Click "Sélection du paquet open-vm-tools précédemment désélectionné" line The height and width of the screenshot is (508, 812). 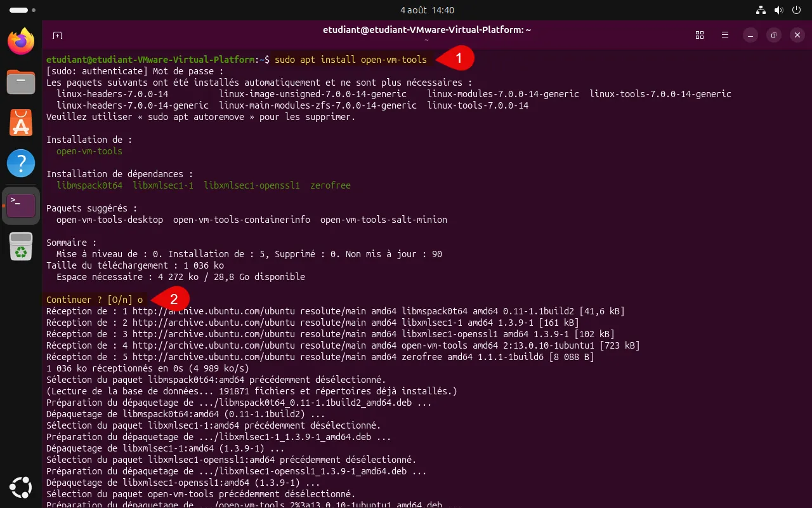point(201,494)
